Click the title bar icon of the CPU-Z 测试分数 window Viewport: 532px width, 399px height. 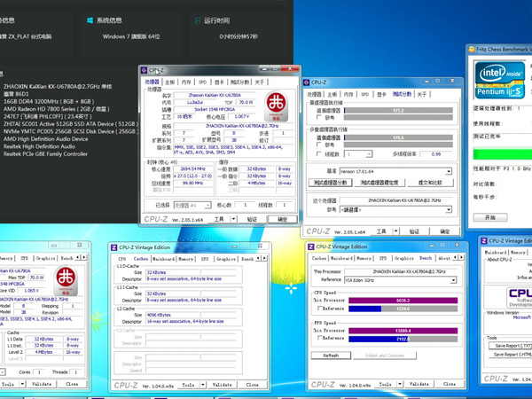pos(307,82)
